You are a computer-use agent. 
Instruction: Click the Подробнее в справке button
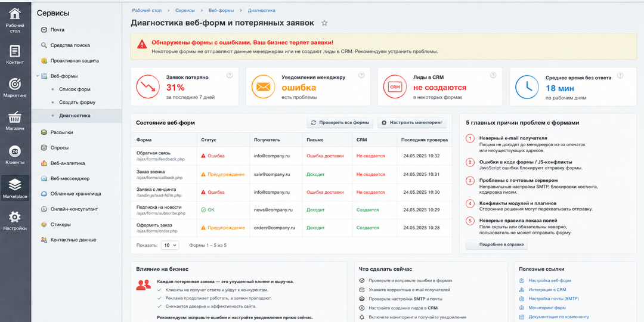[x=497, y=244]
